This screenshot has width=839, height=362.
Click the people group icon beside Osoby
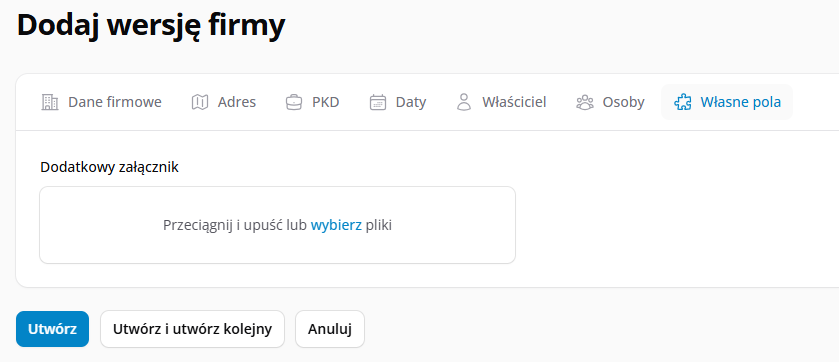click(x=585, y=102)
